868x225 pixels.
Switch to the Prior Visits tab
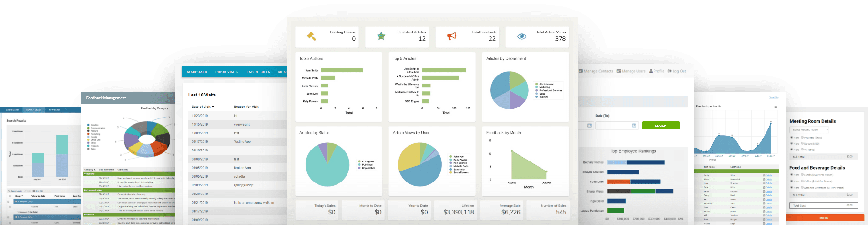tap(227, 72)
